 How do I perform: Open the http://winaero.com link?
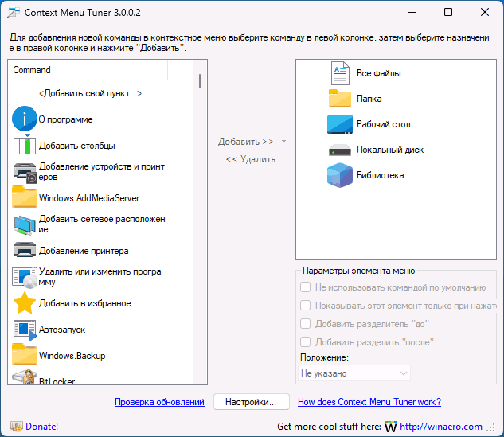tap(441, 427)
